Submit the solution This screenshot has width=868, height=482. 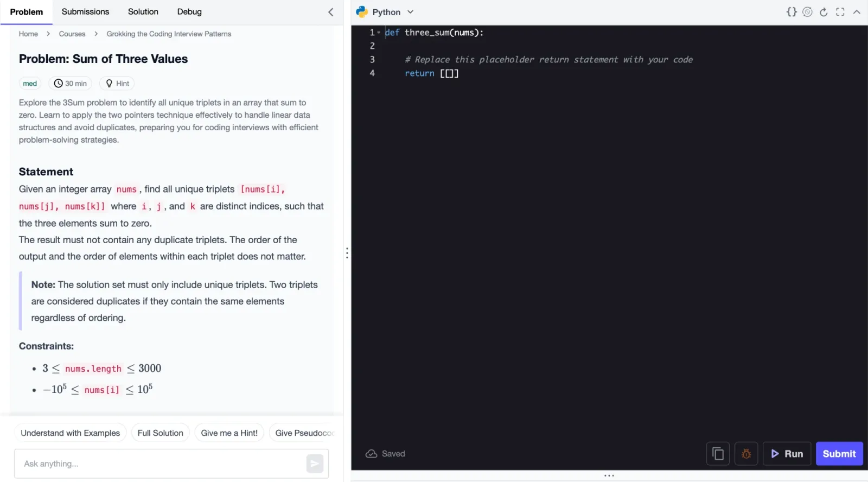pos(839,454)
